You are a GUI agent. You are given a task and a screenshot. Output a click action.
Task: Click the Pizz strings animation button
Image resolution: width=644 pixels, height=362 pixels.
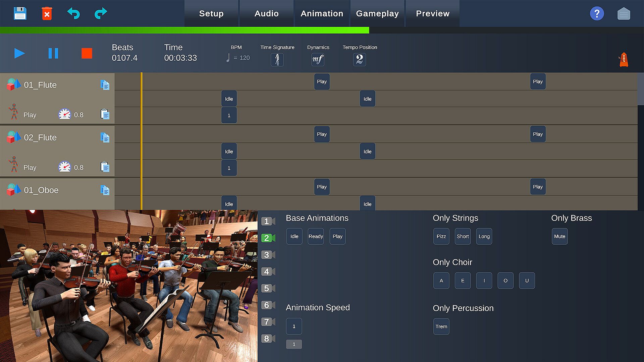[x=441, y=236]
